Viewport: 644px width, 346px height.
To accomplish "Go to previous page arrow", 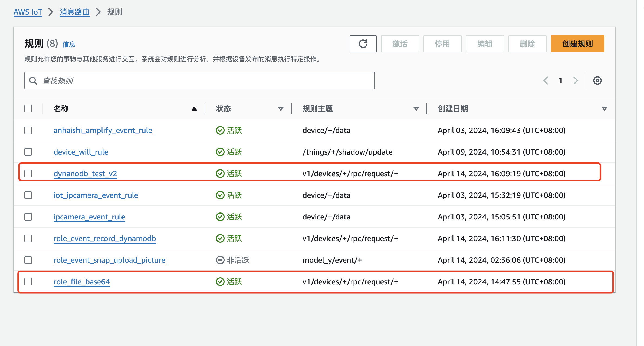I will point(546,81).
